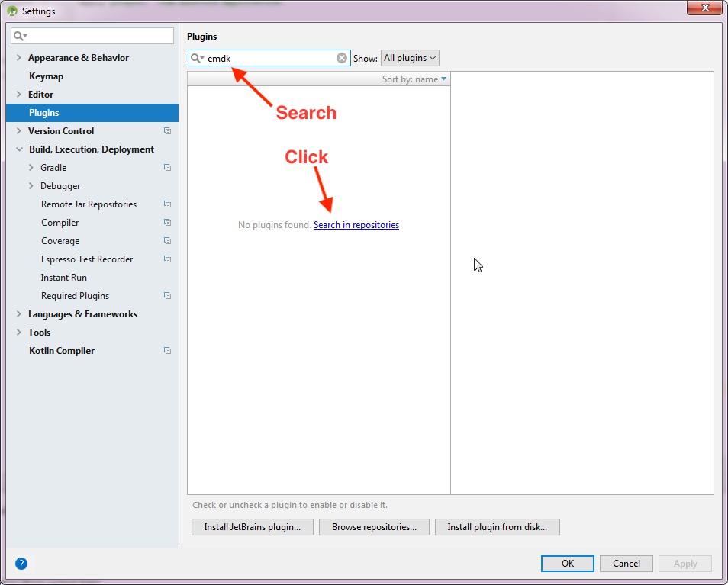Expand the Editor section

pos(18,94)
